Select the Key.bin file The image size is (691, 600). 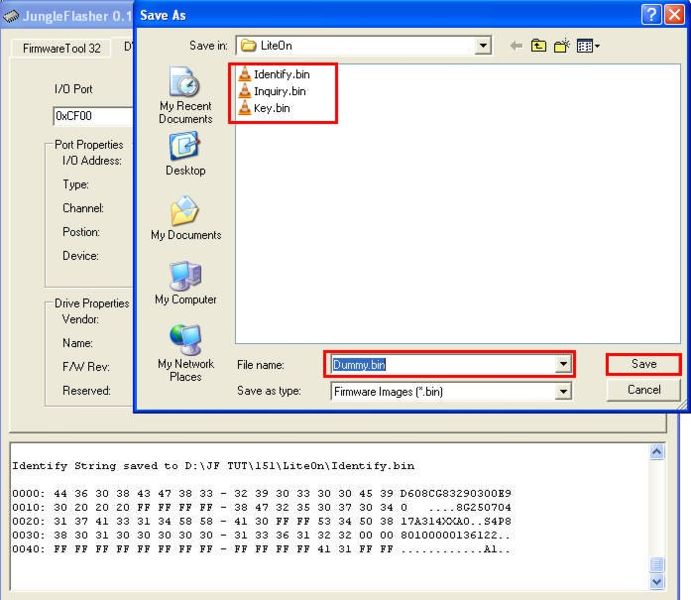tap(264, 108)
